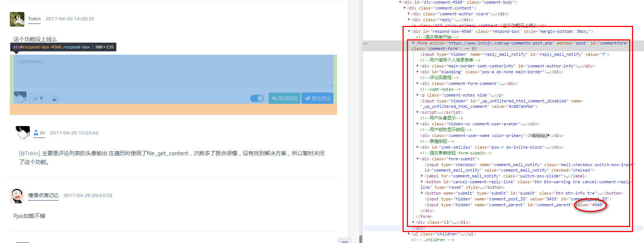
Task: Click the <!--用户头像显示--> comment line
Action: [x=442, y=118]
